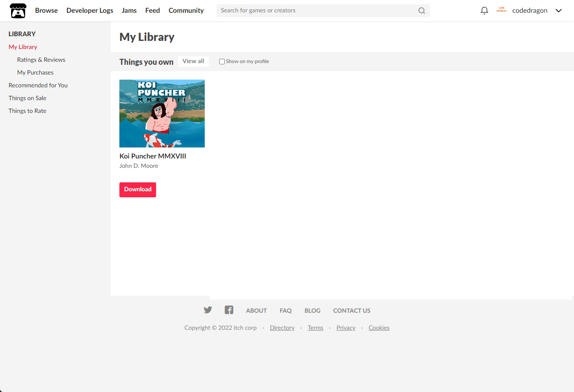The width and height of the screenshot is (574, 392).
Task: Open Things to Rate
Action: coord(28,111)
